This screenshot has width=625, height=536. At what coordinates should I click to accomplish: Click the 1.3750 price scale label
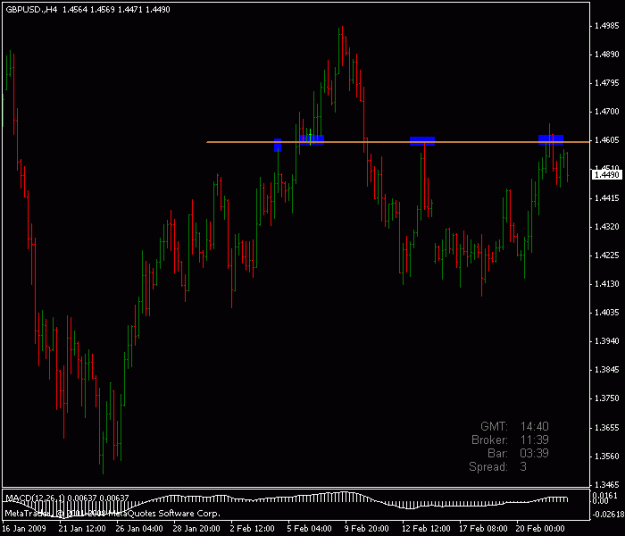607,399
